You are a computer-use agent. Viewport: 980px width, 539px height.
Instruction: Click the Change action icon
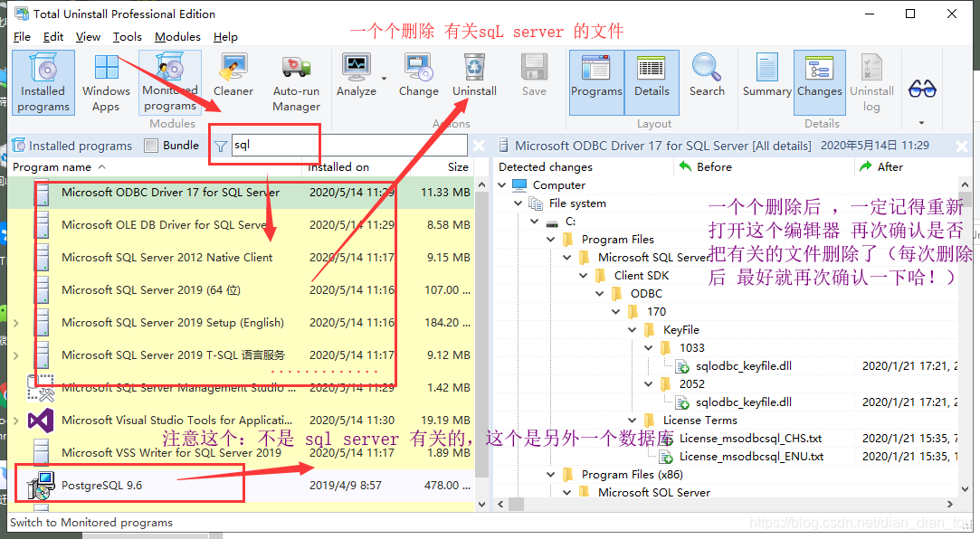coord(418,68)
